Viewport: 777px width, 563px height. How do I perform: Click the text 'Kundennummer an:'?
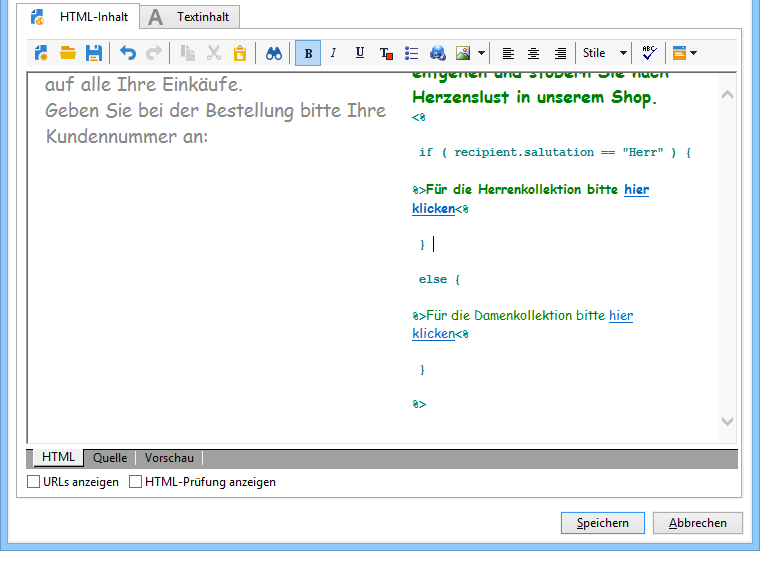click(x=127, y=136)
